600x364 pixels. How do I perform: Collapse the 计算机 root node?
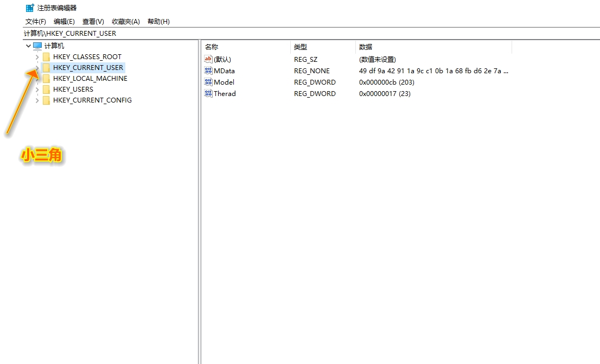(x=28, y=46)
